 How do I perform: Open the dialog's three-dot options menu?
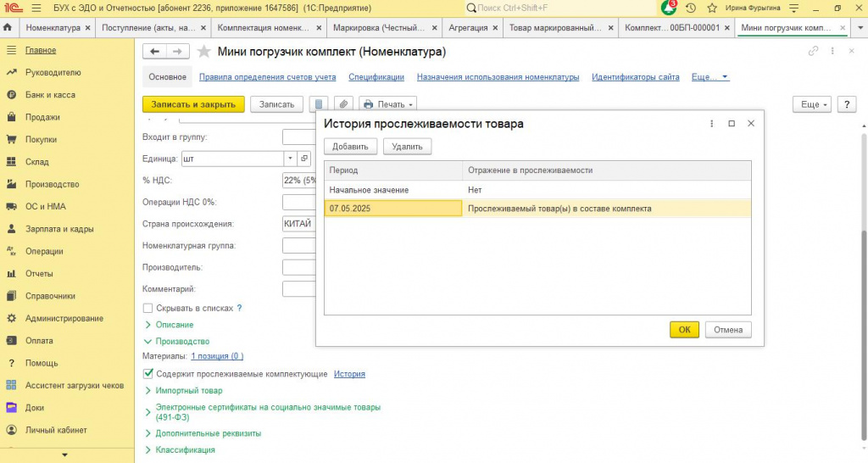pyautogui.click(x=711, y=124)
